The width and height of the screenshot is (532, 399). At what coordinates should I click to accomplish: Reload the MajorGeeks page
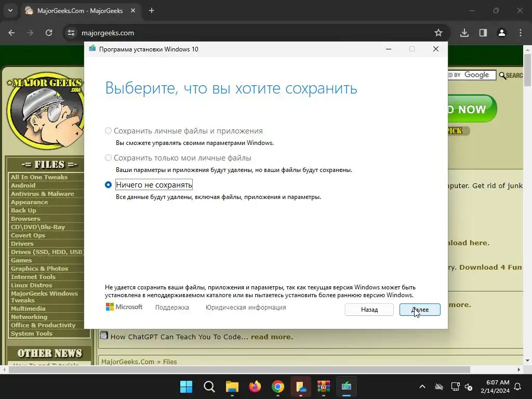[x=49, y=33]
